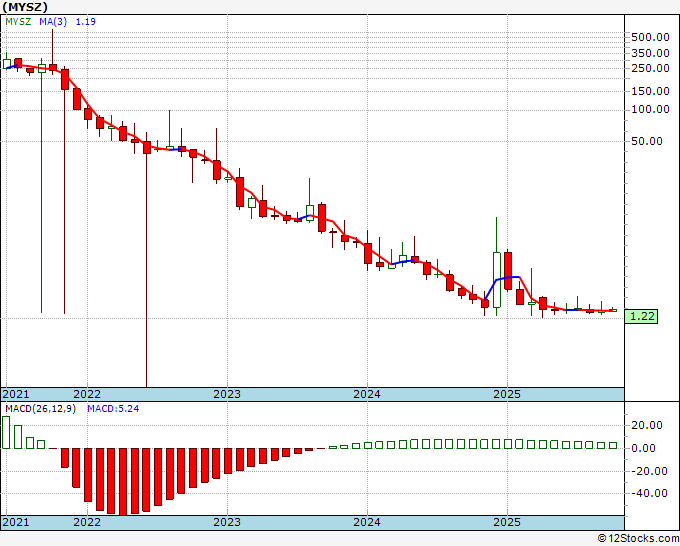Screen dimensions: 680x546
Task: Click the MACD(26,12,9) indicator label
Action: click(x=40, y=409)
